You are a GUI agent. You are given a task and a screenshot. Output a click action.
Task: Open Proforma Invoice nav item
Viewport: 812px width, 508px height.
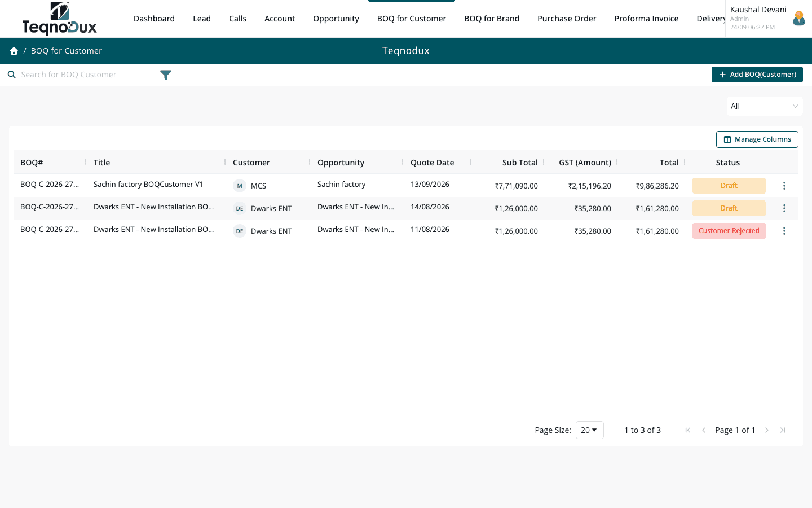coord(646,19)
